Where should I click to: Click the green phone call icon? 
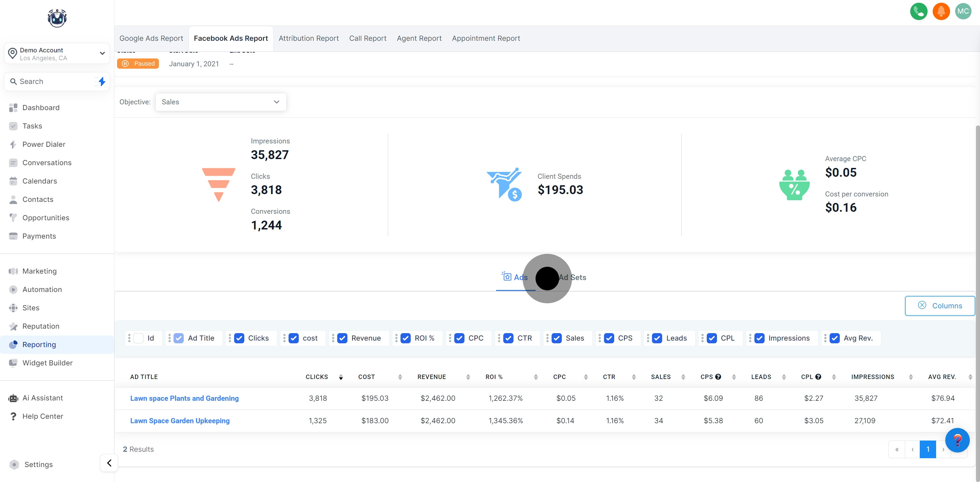(918, 11)
